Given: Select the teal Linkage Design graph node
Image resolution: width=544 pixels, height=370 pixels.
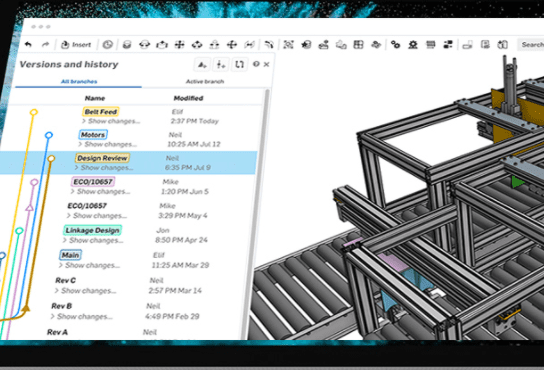Looking at the screenshot, I should pos(19,230).
